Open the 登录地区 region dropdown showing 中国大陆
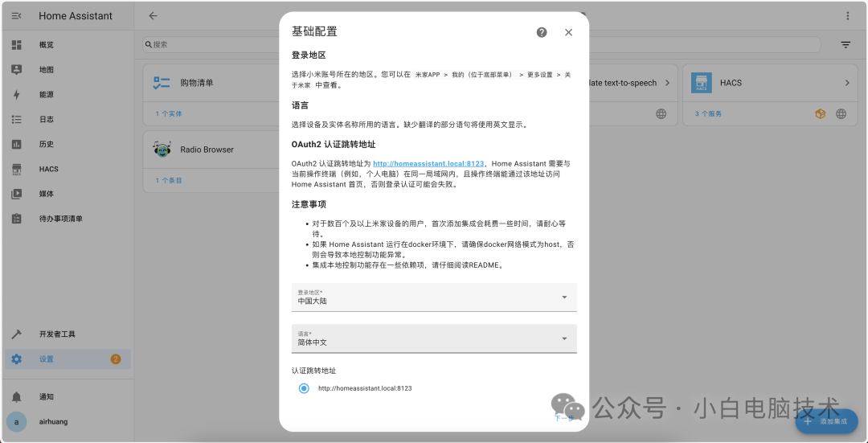868x443 pixels. coord(434,297)
